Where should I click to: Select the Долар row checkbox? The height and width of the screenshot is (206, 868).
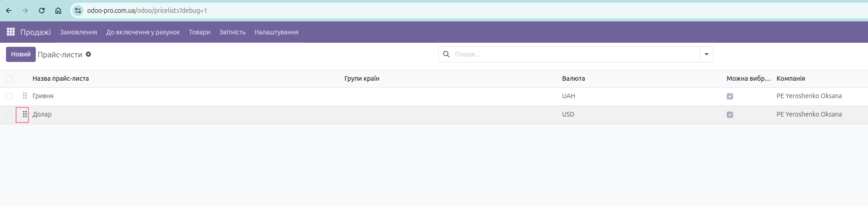click(x=9, y=115)
